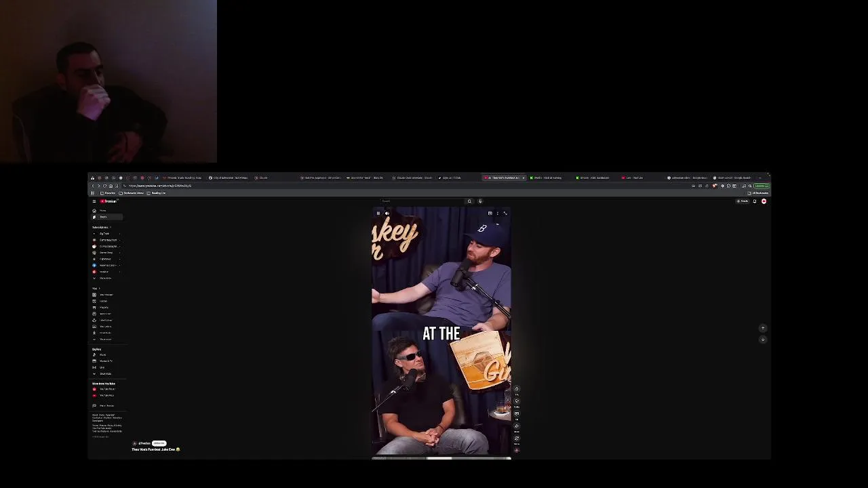Share the Short with share icon
Screen dimensions: 868x488
pyautogui.click(x=517, y=426)
